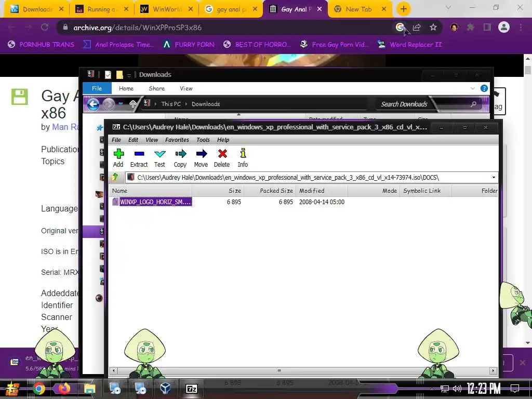
Task: Open Chrome from the taskbar
Action: coord(38,389)
